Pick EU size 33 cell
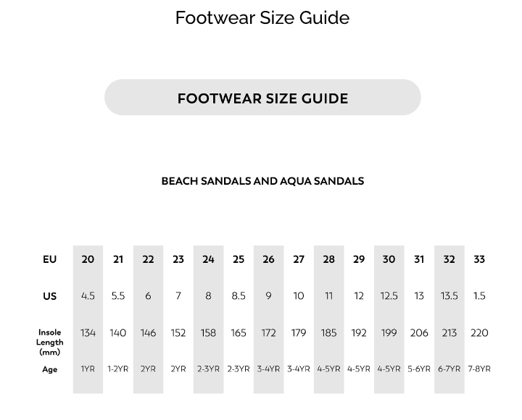Viewport: 522px width, 420px height. tap(479, 259)
